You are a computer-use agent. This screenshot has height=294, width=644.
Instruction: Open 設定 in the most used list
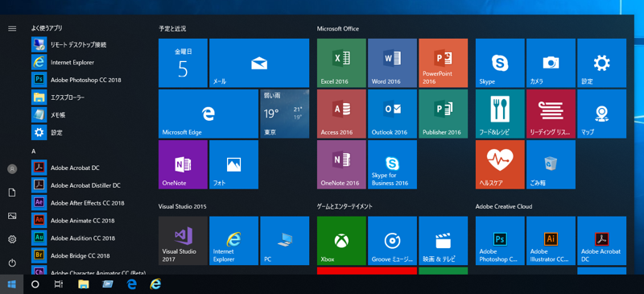[x=89, y=133]
